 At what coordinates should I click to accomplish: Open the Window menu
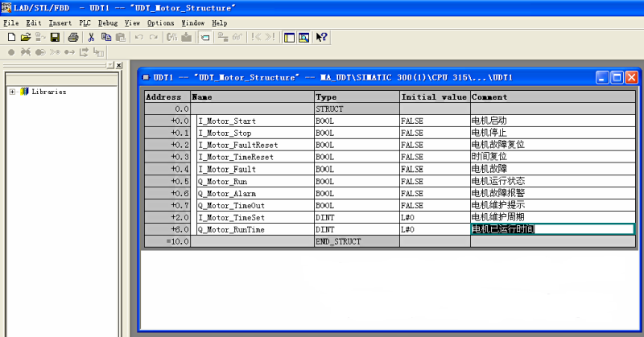point(193,23)
